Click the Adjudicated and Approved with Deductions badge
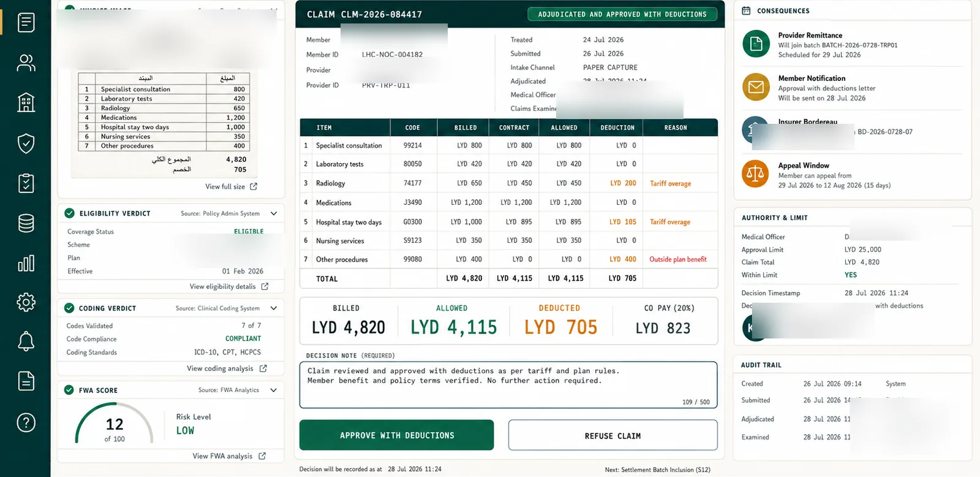980x477 pixels. [x=622, y=14]
